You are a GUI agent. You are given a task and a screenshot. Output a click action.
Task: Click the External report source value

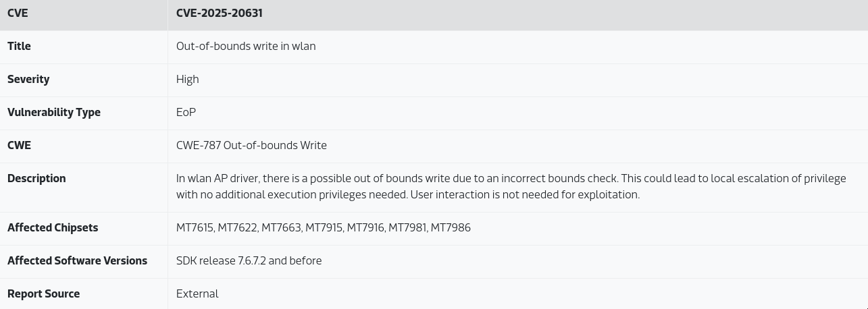pos(197,293)
